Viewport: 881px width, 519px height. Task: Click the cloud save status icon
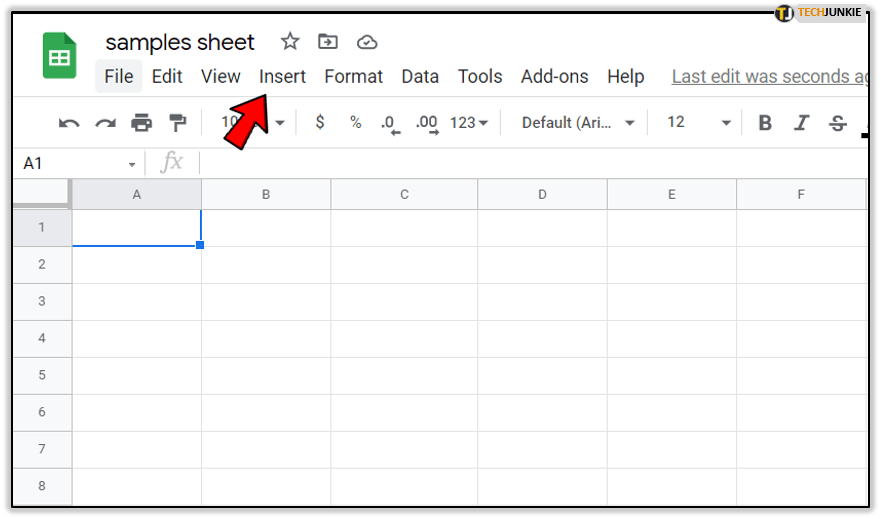click(367, 41)
